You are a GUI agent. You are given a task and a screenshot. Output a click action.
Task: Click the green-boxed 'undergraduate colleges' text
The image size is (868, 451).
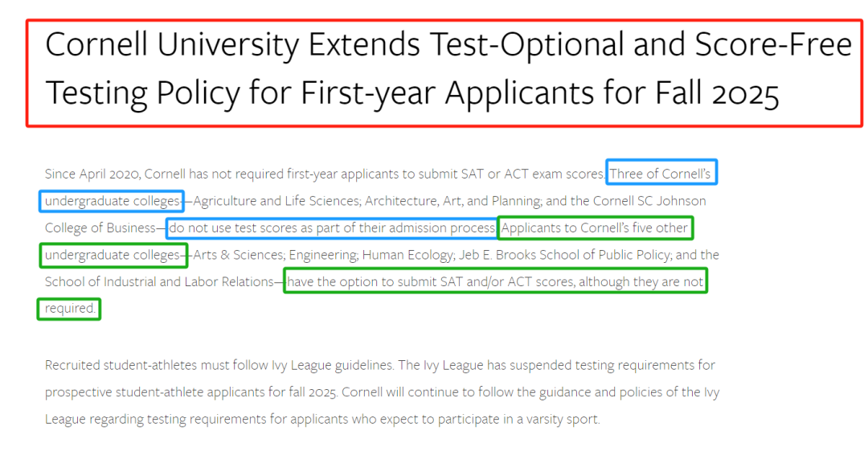(113, 256)
